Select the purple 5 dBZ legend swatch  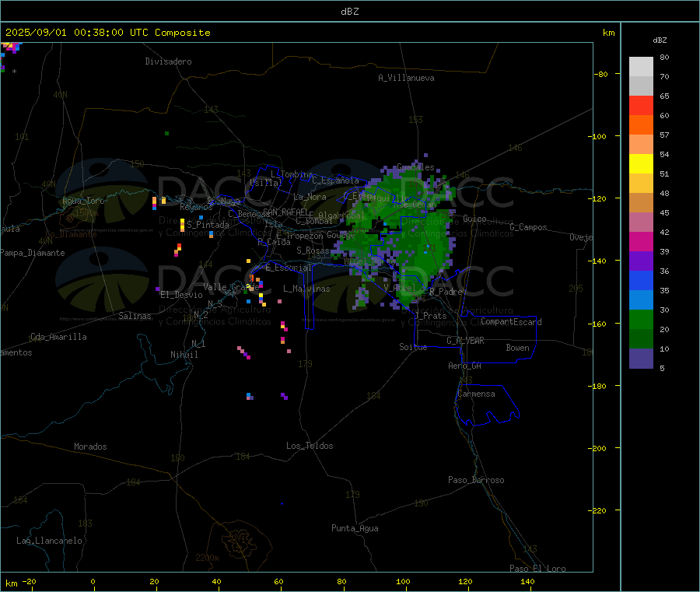(x=641, y=359)
